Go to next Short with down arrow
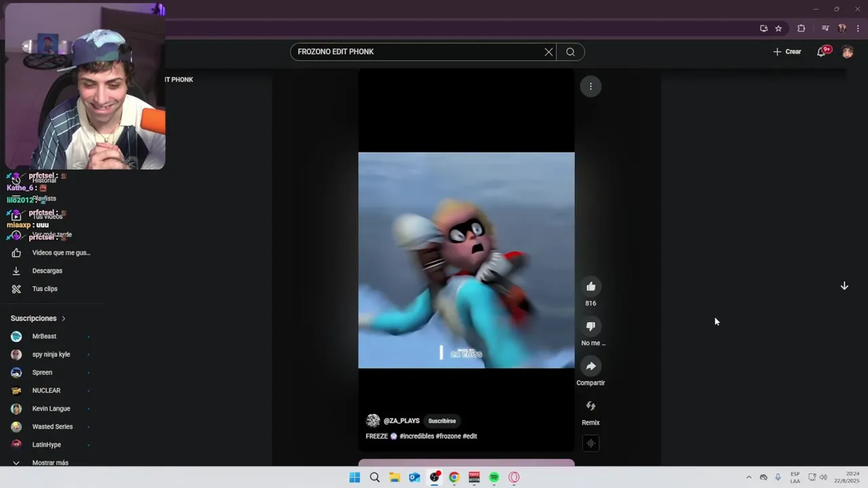Image resolution: width=868 pixels, height=488 pixels. (844, 286)
